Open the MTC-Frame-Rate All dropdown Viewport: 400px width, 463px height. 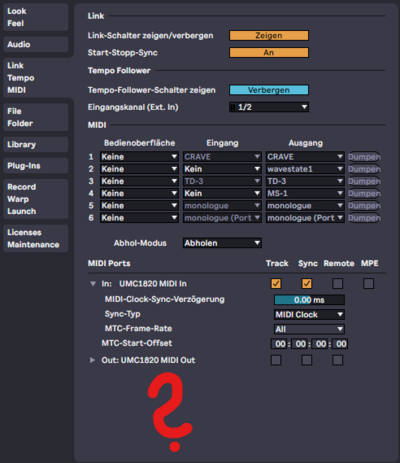[x=309, y=329]
